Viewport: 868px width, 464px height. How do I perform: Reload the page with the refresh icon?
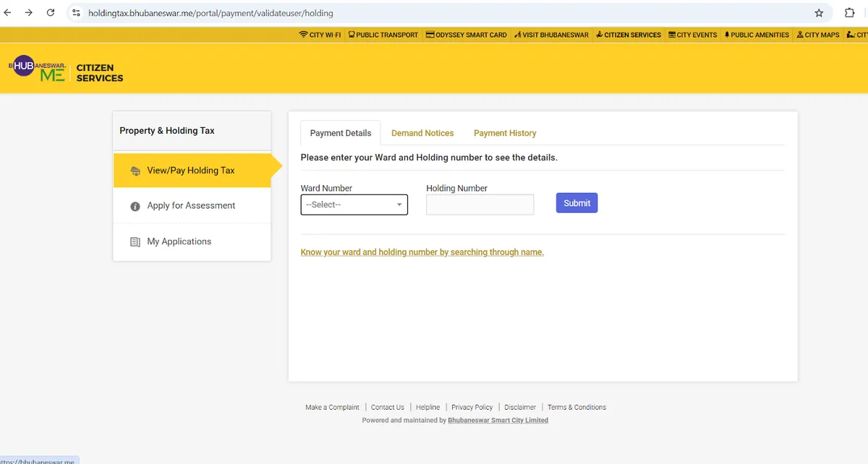(50, 13)
